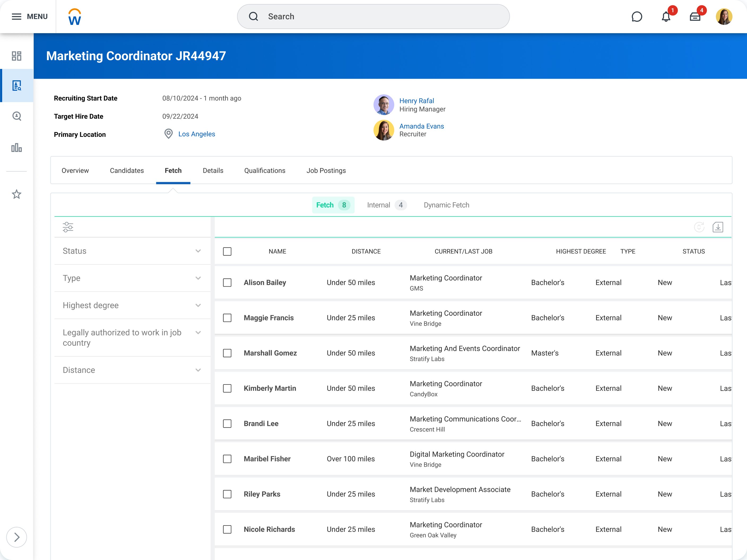The width and height of the screenshot is (747, 560).
Task: Open the reports bar chart icon in sidebar
Action: pos(16,148)
